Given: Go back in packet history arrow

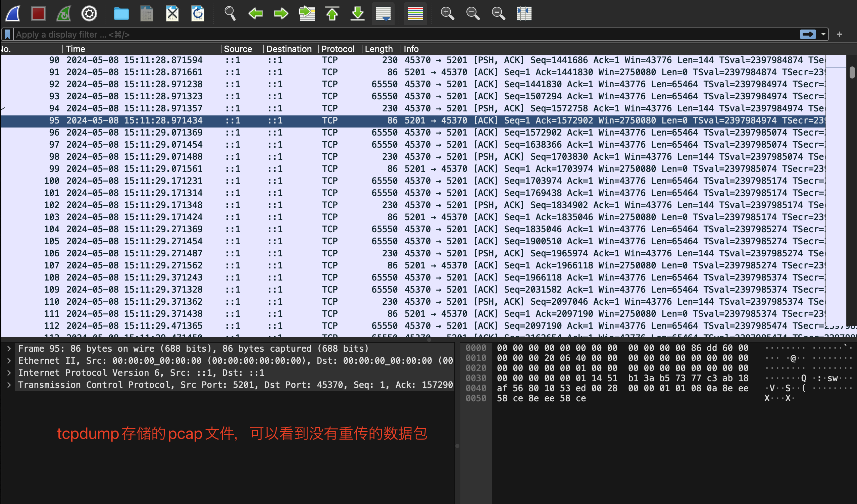Looking at the screenshot, I should (x=255, y=14).
